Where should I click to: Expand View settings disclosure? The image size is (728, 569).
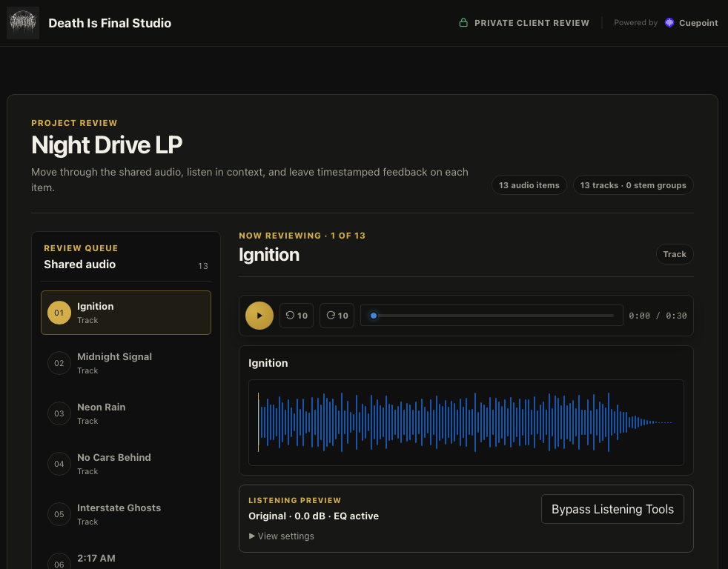(282, 536)
